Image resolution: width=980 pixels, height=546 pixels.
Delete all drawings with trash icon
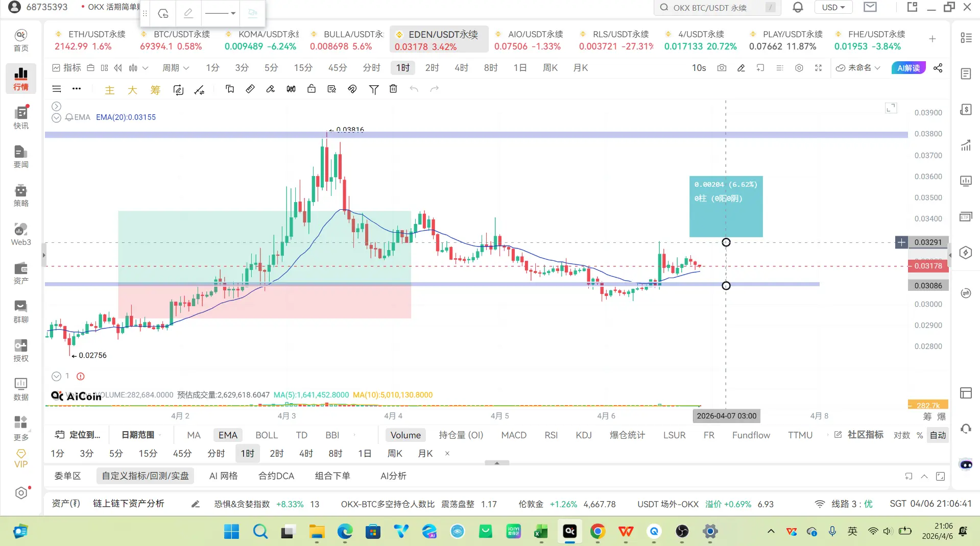pyautogui.click(x=393, y=89)
